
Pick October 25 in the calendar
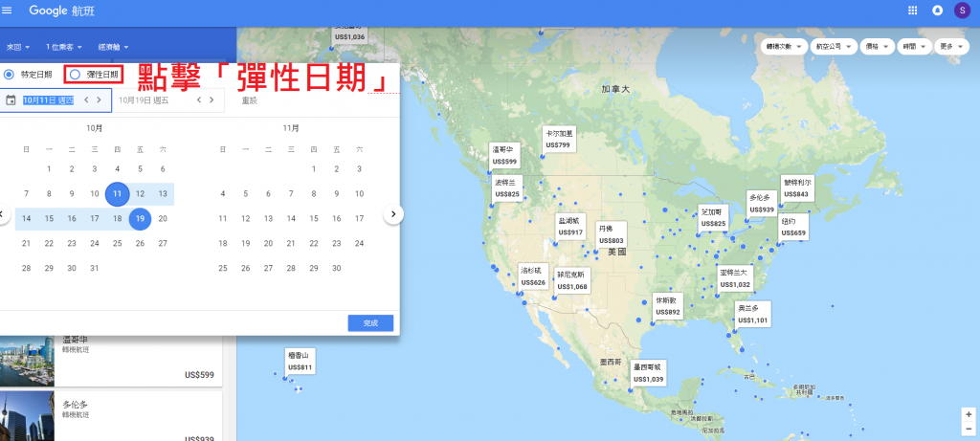pyautogui.click(x=118, y=244)
